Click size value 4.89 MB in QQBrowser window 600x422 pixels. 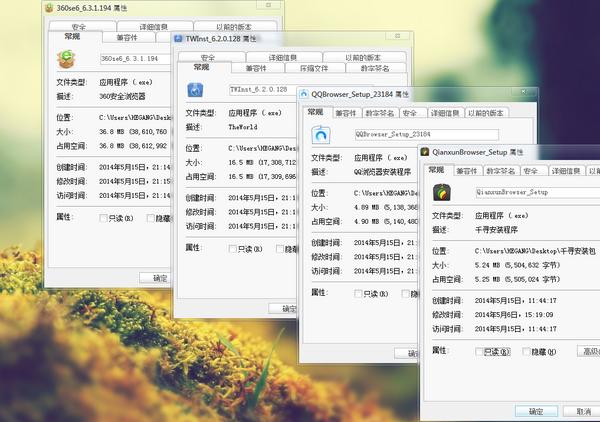[386, 207]
